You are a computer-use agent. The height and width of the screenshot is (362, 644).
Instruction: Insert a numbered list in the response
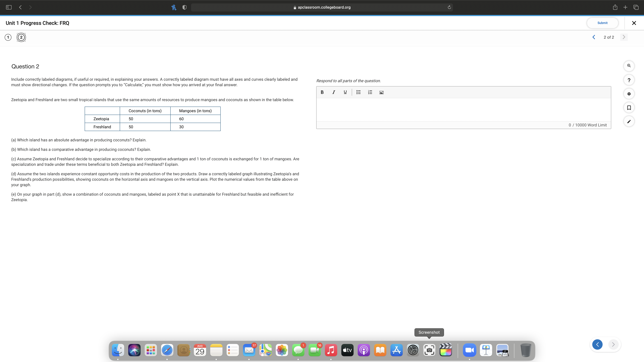tap(370, 92)
